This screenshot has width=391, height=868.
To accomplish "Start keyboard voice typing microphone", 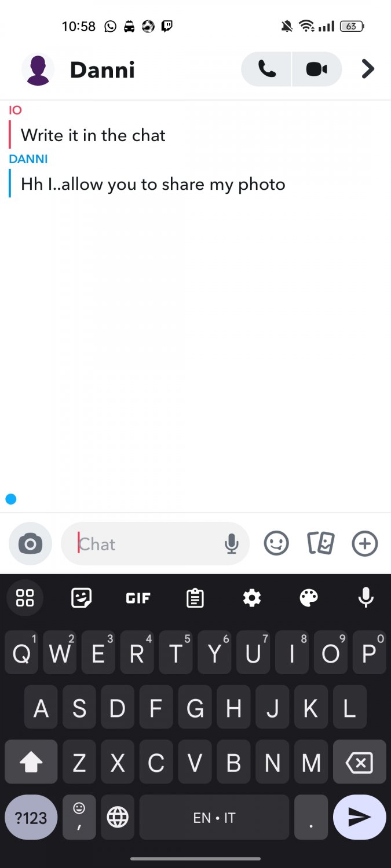I will click(x=366, y=598).
